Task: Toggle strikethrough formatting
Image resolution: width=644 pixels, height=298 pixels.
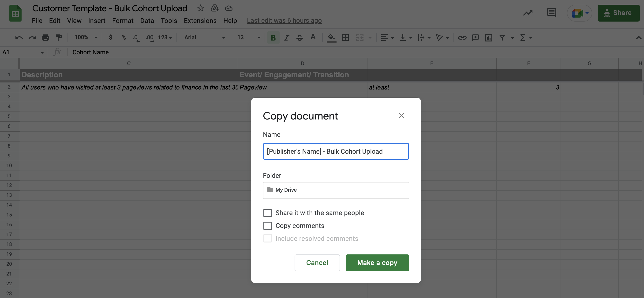Action: [300, 37]
